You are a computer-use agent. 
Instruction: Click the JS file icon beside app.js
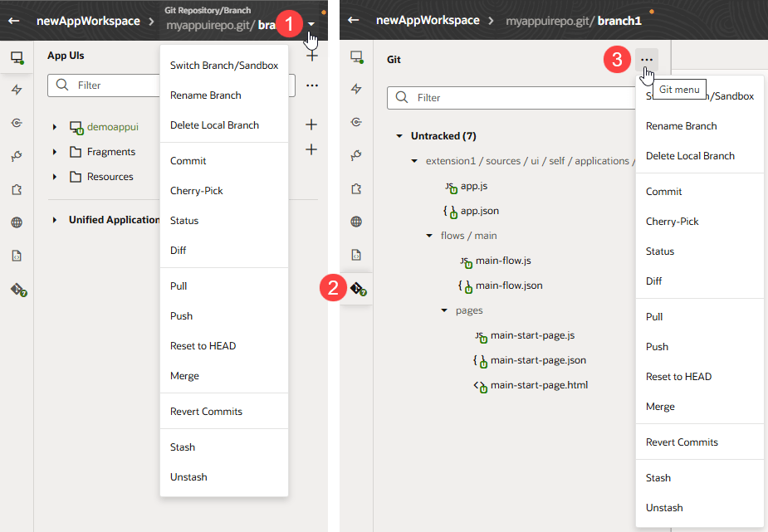[452, 187]
